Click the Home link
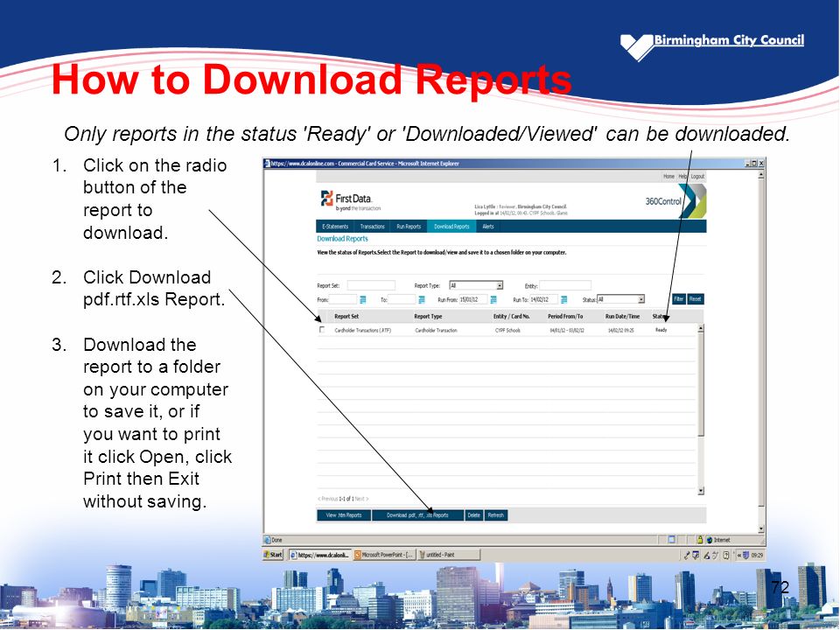This screenshot has width=840, height=630. point(669,176)
